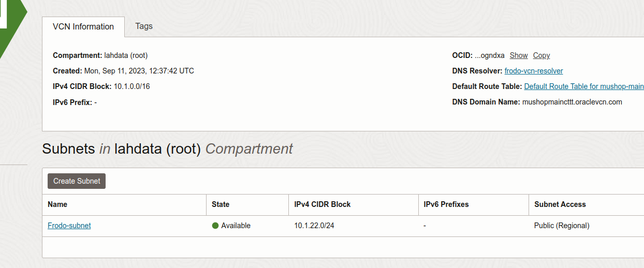Click the truncated OCID value ...ogndxa
The image size is (644, 268).
coord(490,55)
